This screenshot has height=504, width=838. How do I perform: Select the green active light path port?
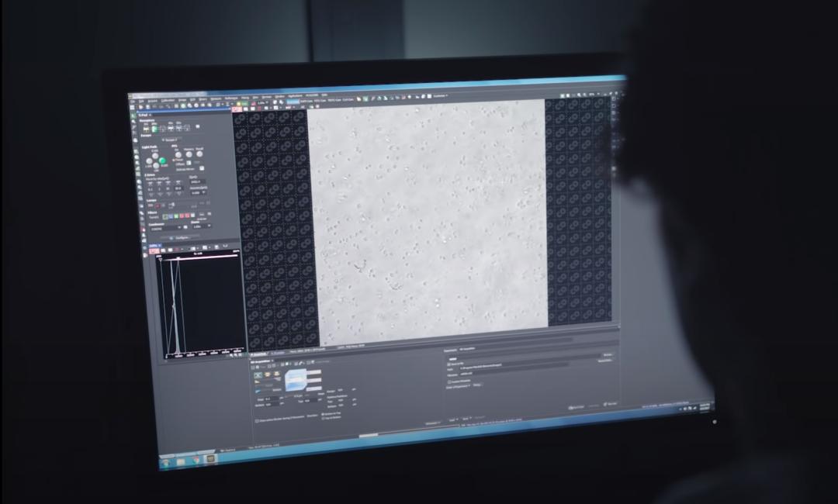[162, 161]
